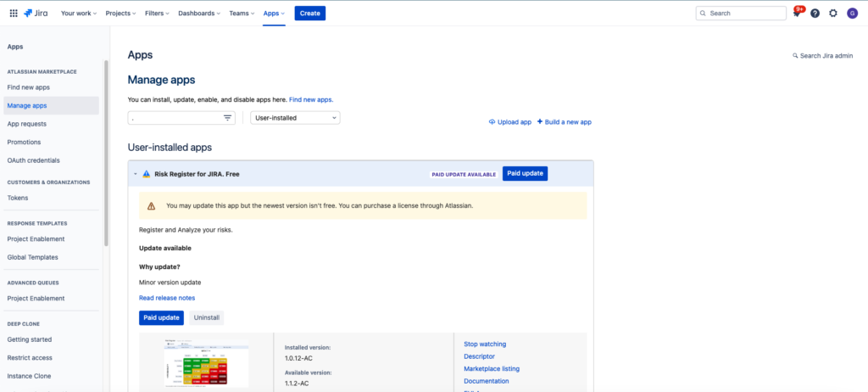Screen dimensions: 868x392
Task: Select Find new apps in sidebar
Action: (x=30, y=87)
